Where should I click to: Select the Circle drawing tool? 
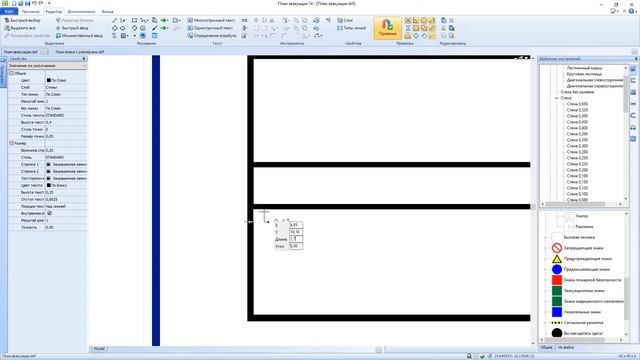coord(115,28)
